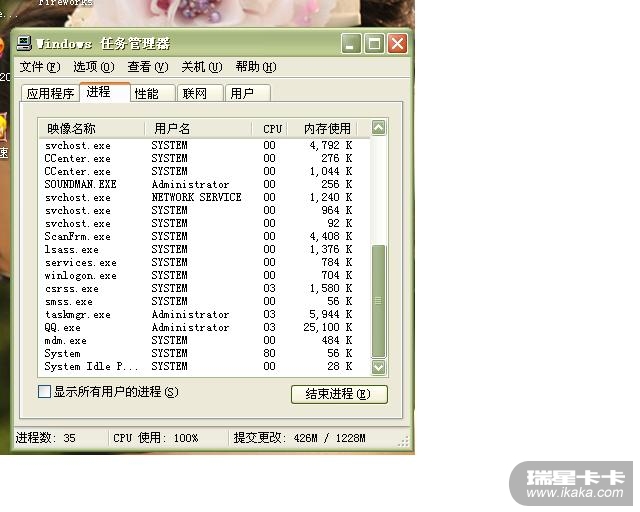Sort by CPU column header
Screen dimensions: 640x512
pyautogui.click(x=269, y=129)
